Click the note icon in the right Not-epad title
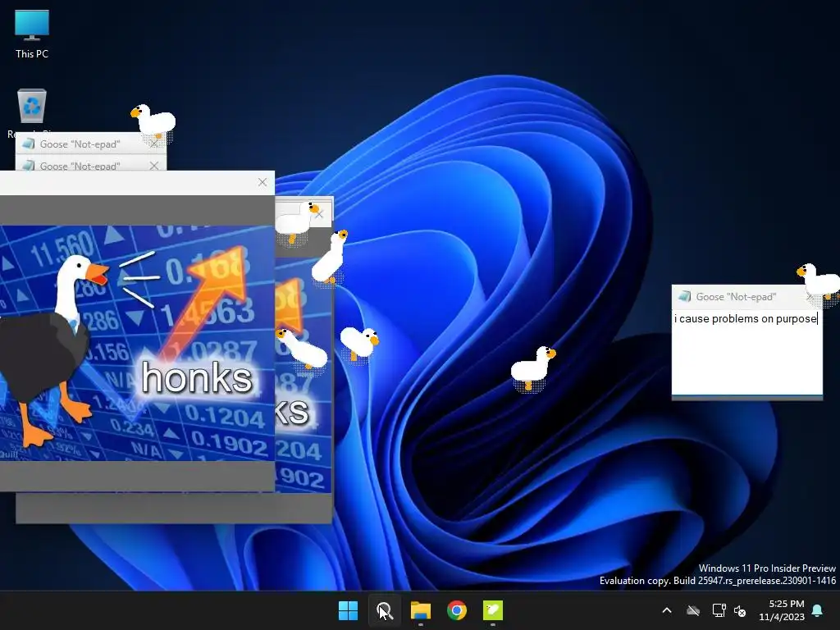The height and width of the screenshot is (630, 840). click(684, 296)
